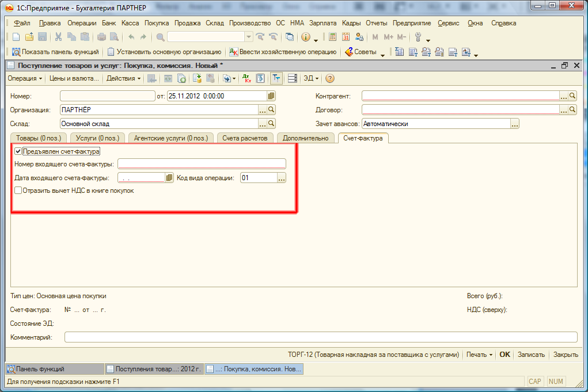Viewport: 588px width, 392px height.
Task: Click magnifier icon next to Склад field
Action: point(272,124)
